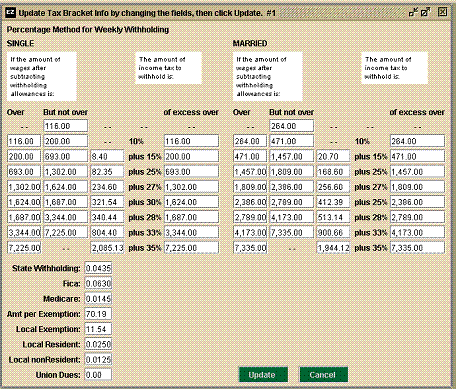
Task: Close the Update Tax Bracket Info dialog
Action: (x=442, y=12)
